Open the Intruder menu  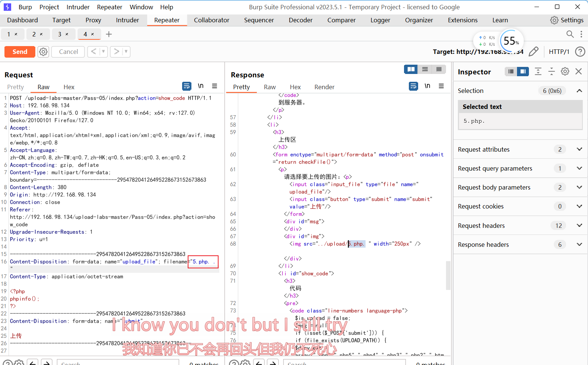pos(78,7)
